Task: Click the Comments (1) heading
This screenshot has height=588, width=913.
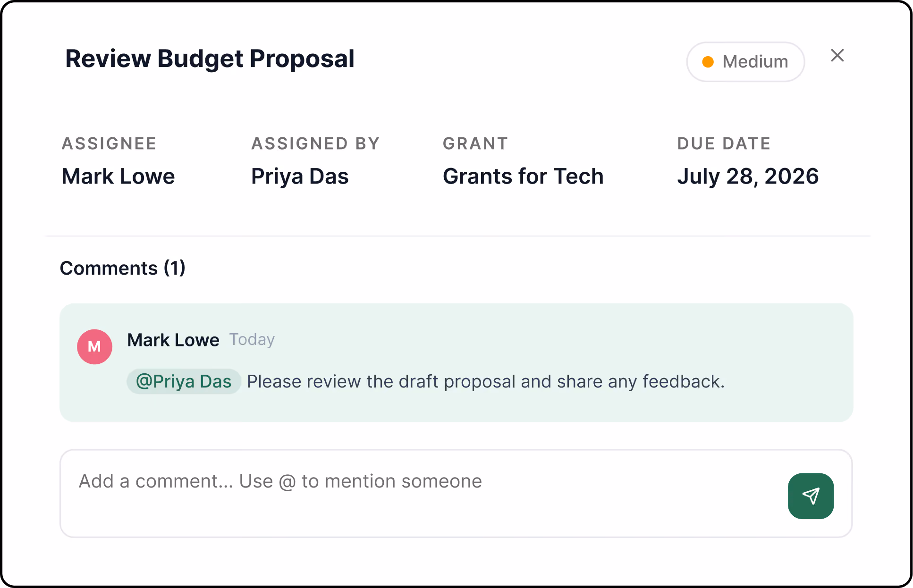Action: pyautogui.click(x=123, y=268)
